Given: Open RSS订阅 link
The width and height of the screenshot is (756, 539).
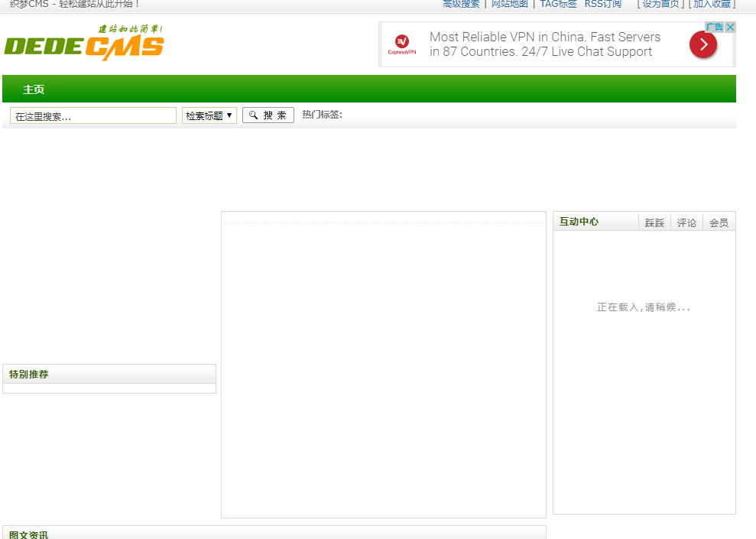Looking at the screenshot, I should click(x=603, y=5).
